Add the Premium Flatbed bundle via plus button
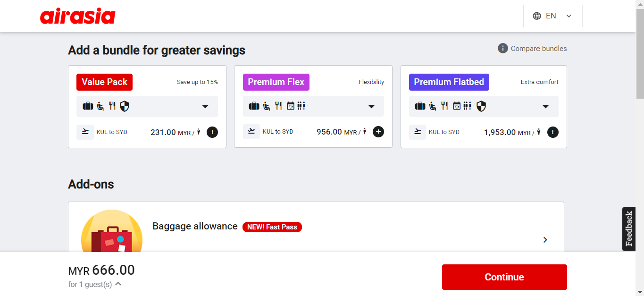Viewport: 644px width, 296px height. 552,132
